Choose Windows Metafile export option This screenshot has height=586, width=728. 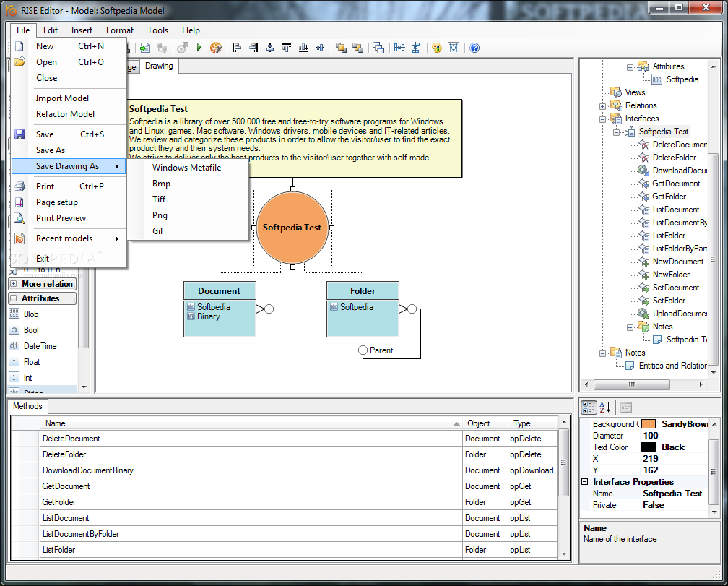[x=188, y=167]
